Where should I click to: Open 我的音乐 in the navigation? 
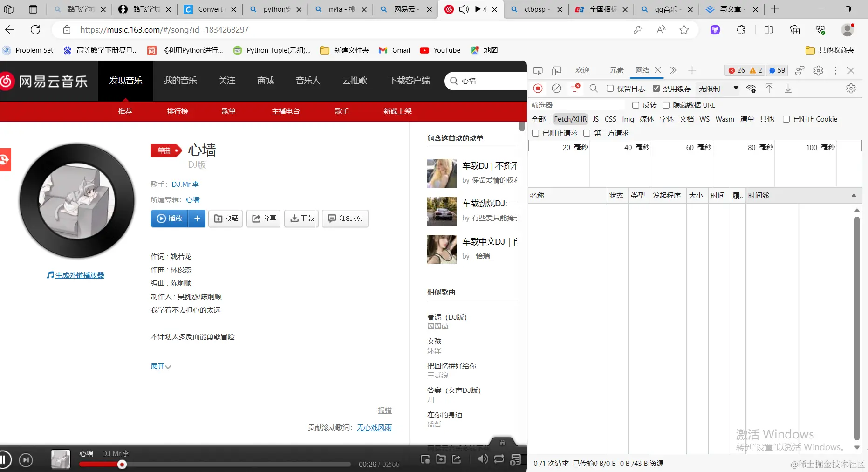pyautogui.click(x=180, y=81)
